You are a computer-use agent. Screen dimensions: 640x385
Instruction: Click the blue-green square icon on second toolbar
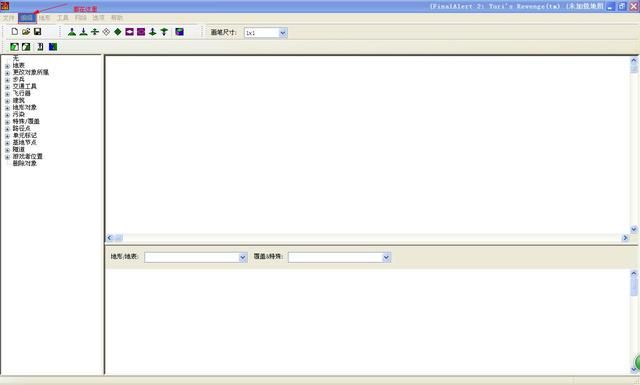(53, 47)
